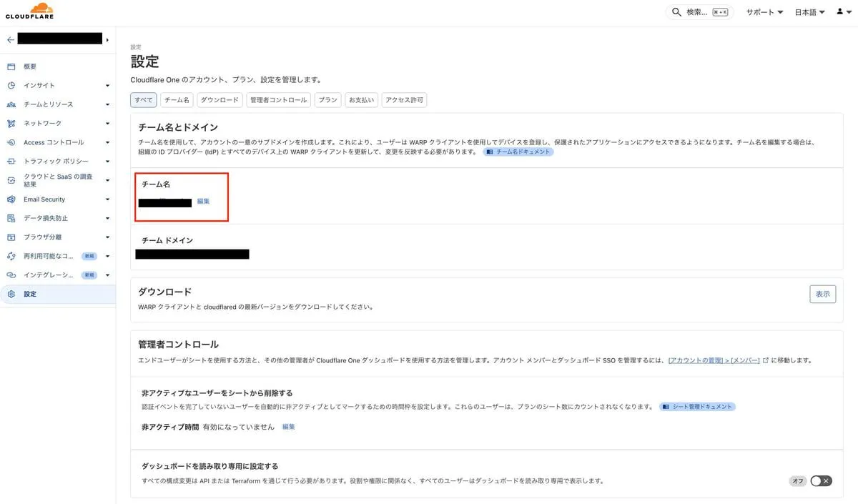
Task: Open the サポート dropdown menu
Action: pos(764,12)
